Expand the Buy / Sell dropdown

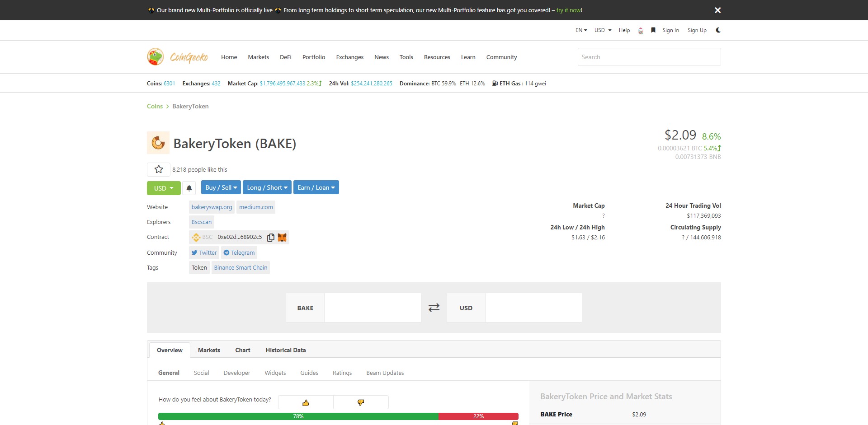221,187
